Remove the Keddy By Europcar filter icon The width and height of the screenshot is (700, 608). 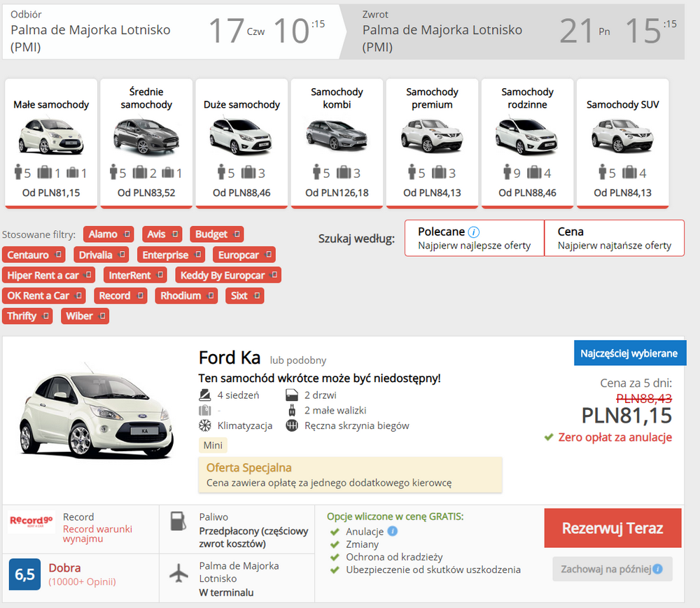point(274,275)
